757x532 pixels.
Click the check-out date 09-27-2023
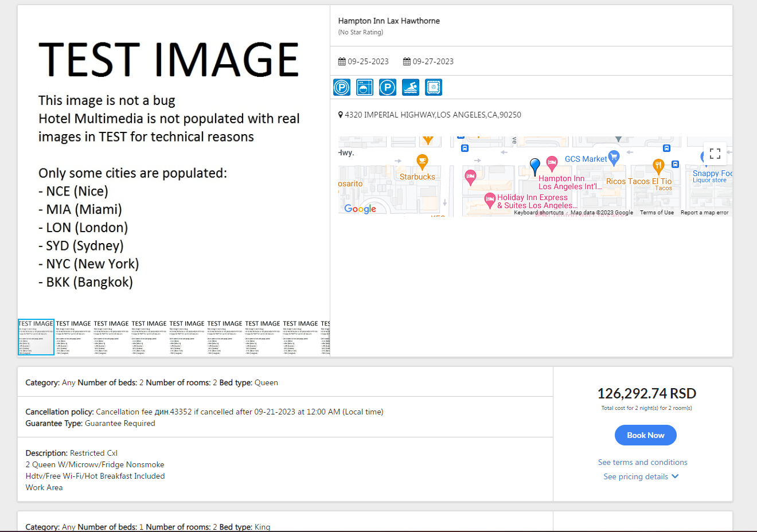(x=433, y=61)
